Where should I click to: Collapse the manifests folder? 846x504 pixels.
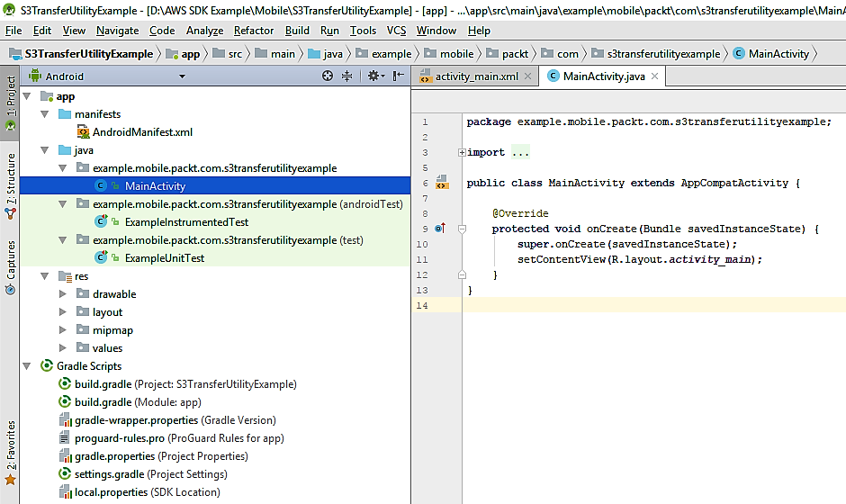click(x=45, y=114)
